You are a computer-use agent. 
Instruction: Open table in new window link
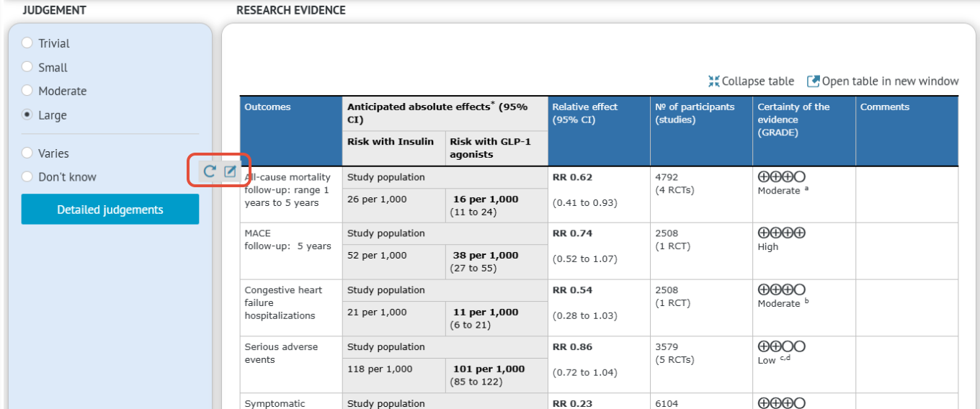[890, 81]
